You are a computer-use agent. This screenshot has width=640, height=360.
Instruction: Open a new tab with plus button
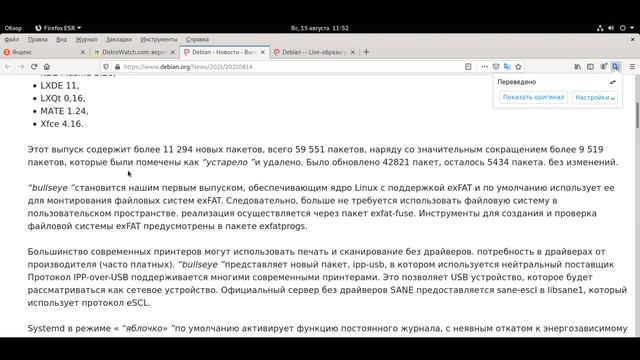[x=366, y=52]
